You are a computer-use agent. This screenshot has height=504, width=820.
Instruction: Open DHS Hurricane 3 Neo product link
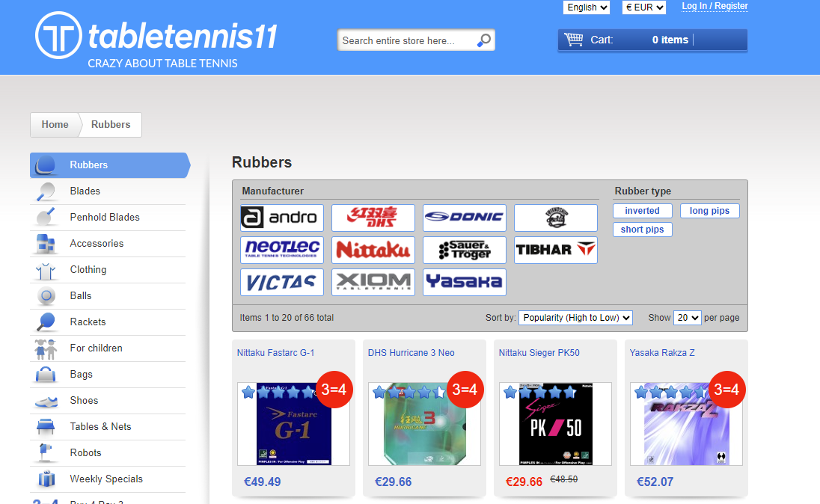tap(411, 353)
